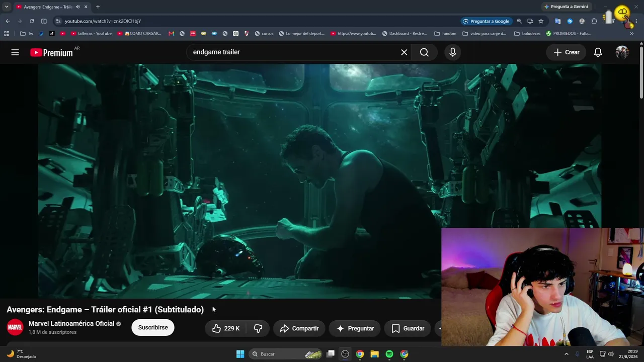Show more bookmarks with the double chevron
The image size is (644, 362).
[632, 34]
